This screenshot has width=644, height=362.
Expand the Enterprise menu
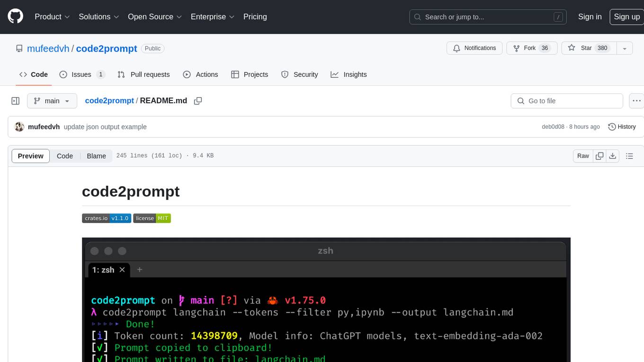click(x=213, y=17)
